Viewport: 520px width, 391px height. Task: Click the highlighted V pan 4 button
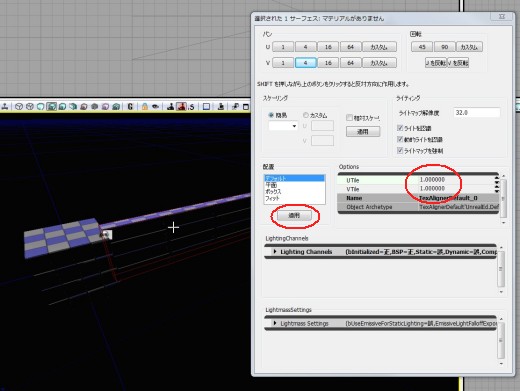click(x=306, y=63)
